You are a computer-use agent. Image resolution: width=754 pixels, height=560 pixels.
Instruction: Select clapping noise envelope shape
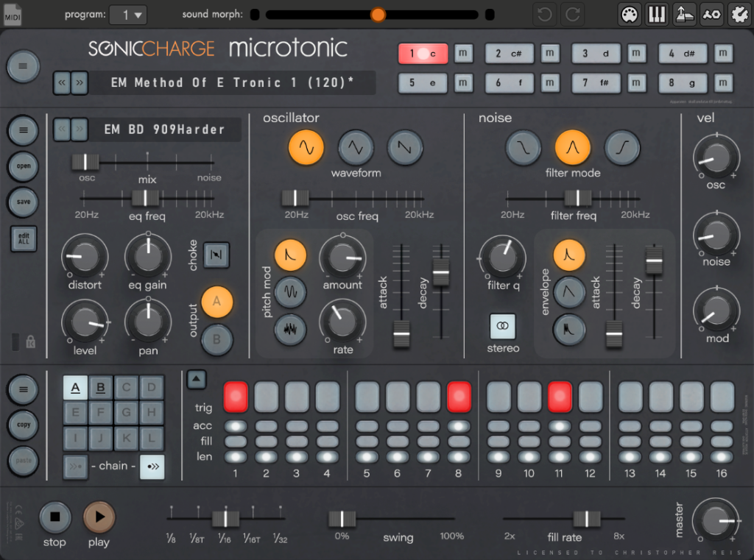[x=569, y=329]
